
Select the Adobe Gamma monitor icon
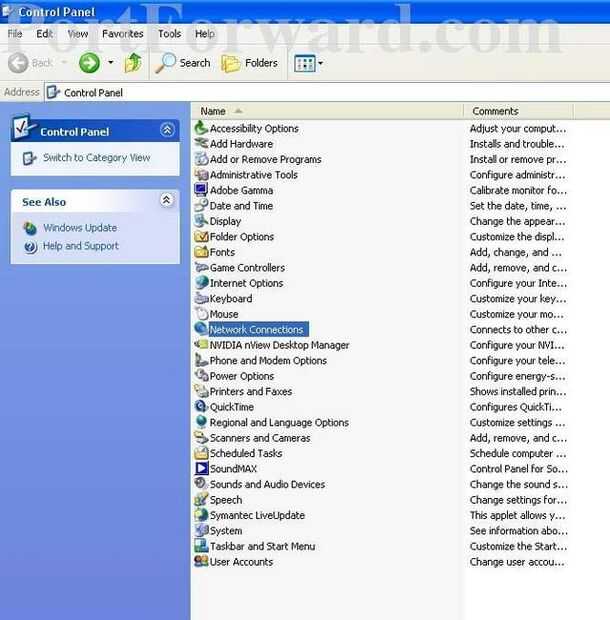point(201,190)
